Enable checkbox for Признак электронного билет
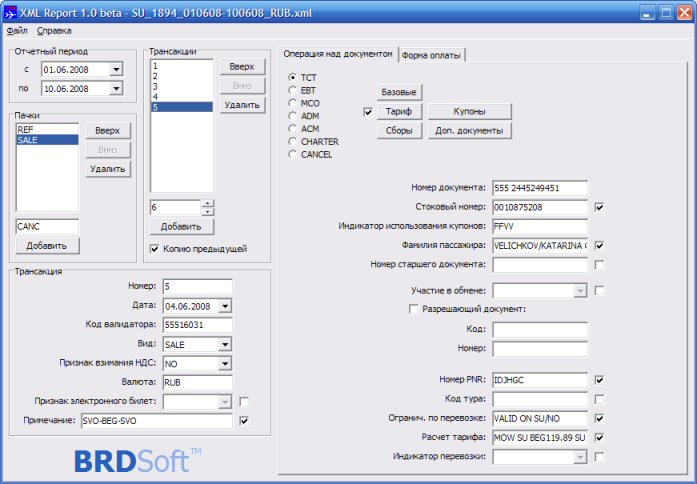The width and height of the screenshot is (697, 484). tap(244, 402)
